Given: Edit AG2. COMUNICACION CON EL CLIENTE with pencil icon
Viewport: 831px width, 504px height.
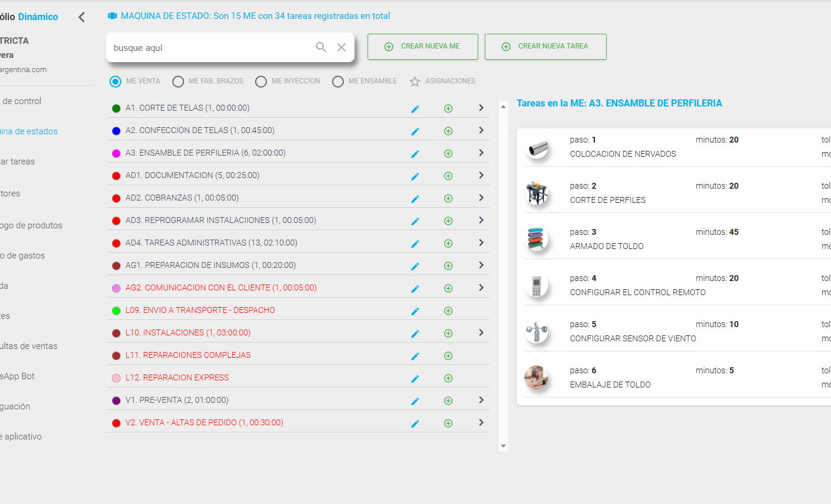Looking at the screenshot, I should [415, 288].
